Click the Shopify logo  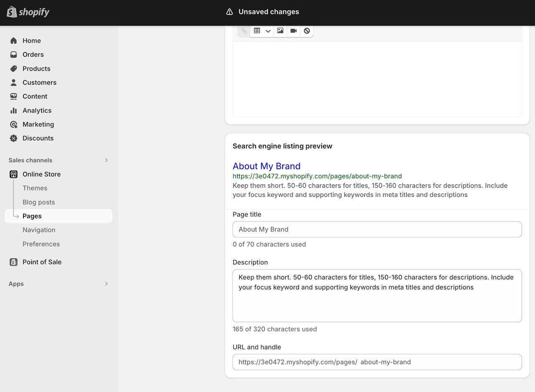click(28, 12)
